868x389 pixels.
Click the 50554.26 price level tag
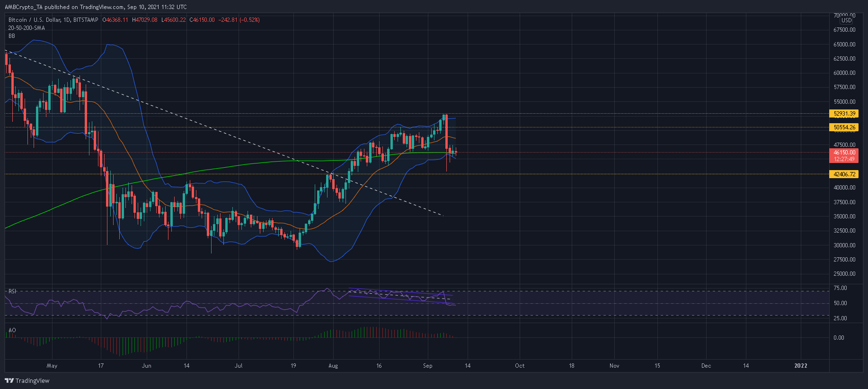pyautogui.click(x=844, y=127)
